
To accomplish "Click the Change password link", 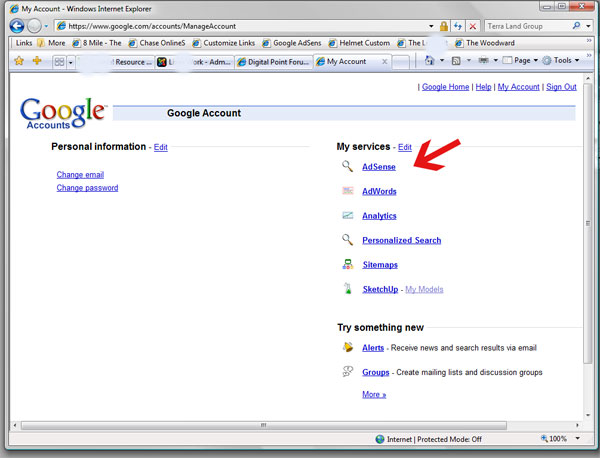I will tap(87, 188).
